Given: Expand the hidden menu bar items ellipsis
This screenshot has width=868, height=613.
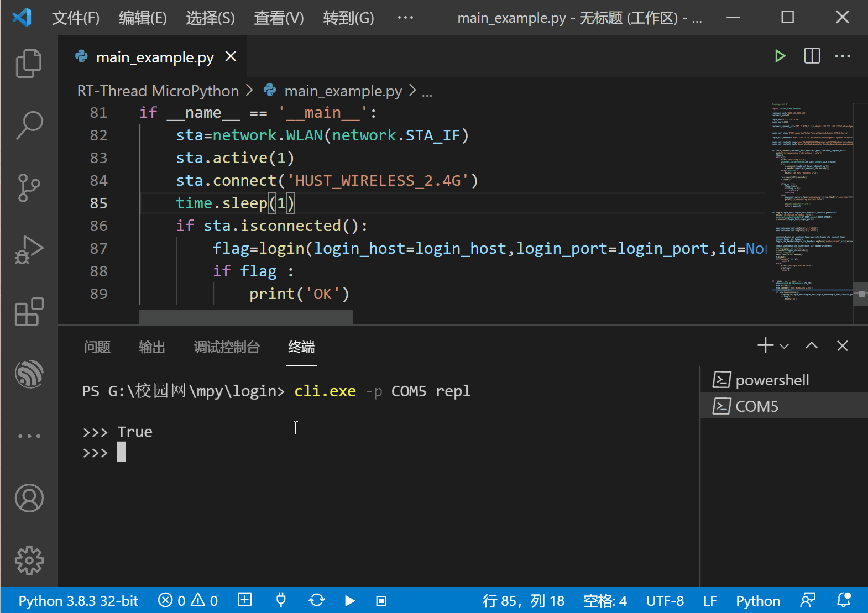Looking at the screenshot, I should [x=405, y=18].
